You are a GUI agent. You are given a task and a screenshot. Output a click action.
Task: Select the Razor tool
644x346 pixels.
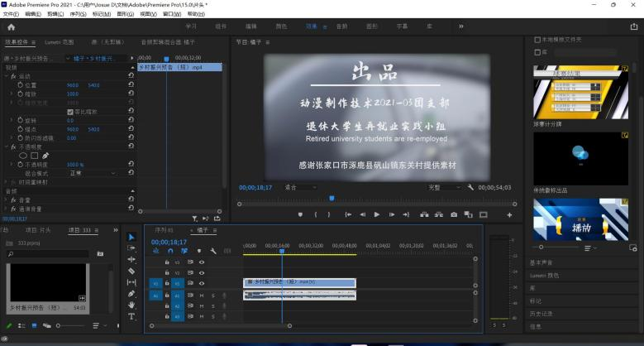(x=131, y=271)
